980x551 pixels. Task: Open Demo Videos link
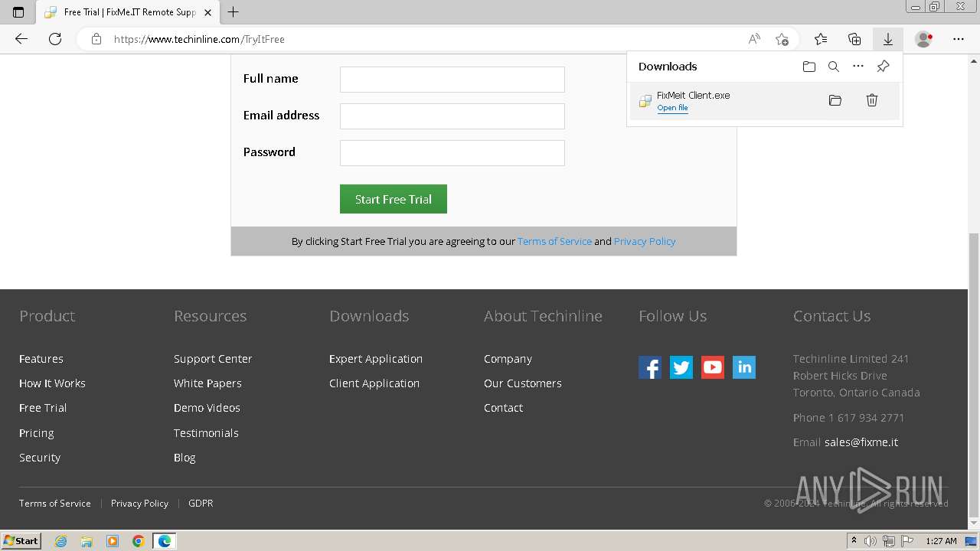pyautogui.click(x=207, y=408)
